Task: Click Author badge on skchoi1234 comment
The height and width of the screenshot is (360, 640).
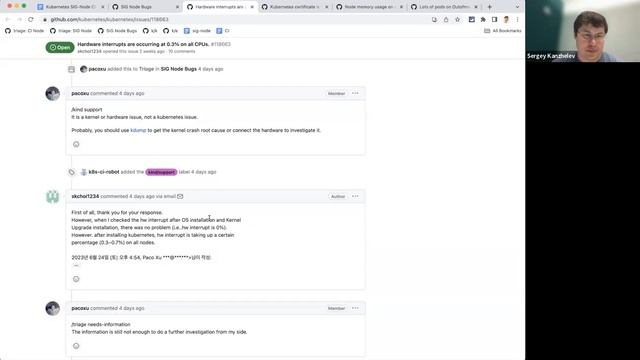Action: (338, 196)
